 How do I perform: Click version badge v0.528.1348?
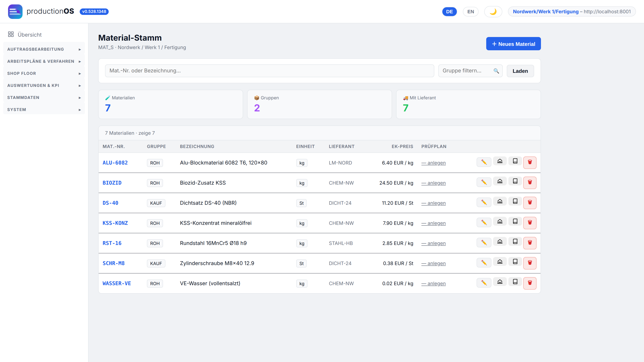coord(94,11)
